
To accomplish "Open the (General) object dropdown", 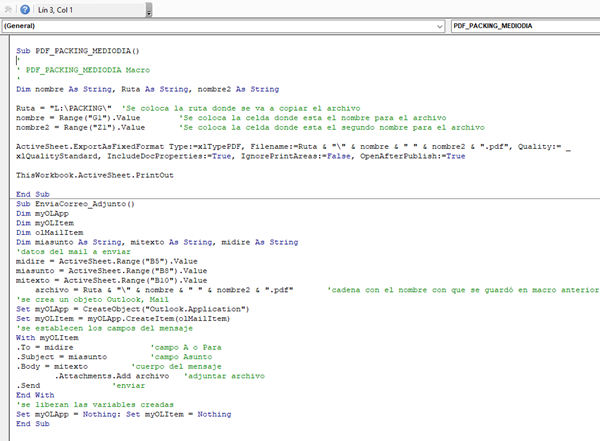I will point(440,25).
